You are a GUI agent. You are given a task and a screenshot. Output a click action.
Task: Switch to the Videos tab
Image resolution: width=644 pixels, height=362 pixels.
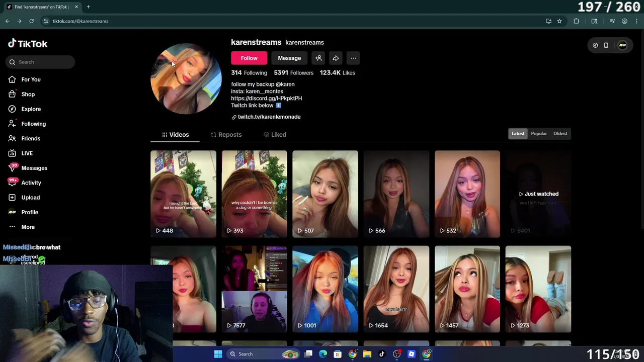point(175,135)
